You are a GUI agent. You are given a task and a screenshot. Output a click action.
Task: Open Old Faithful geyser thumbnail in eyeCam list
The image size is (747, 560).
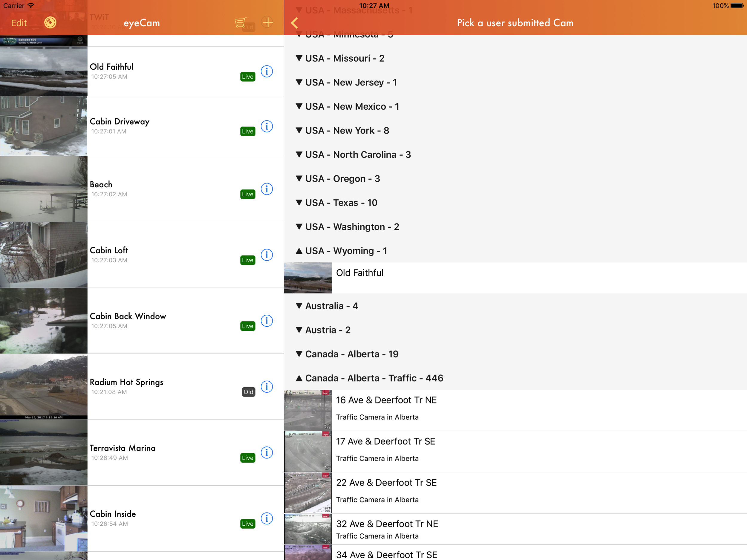(x=44, y=71)
